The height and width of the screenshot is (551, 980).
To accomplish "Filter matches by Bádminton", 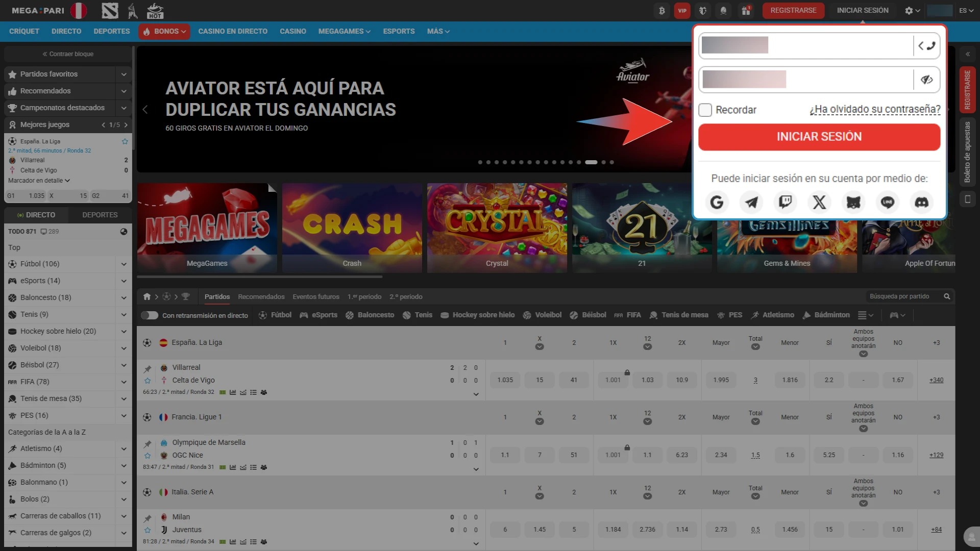I will [826, 315].
